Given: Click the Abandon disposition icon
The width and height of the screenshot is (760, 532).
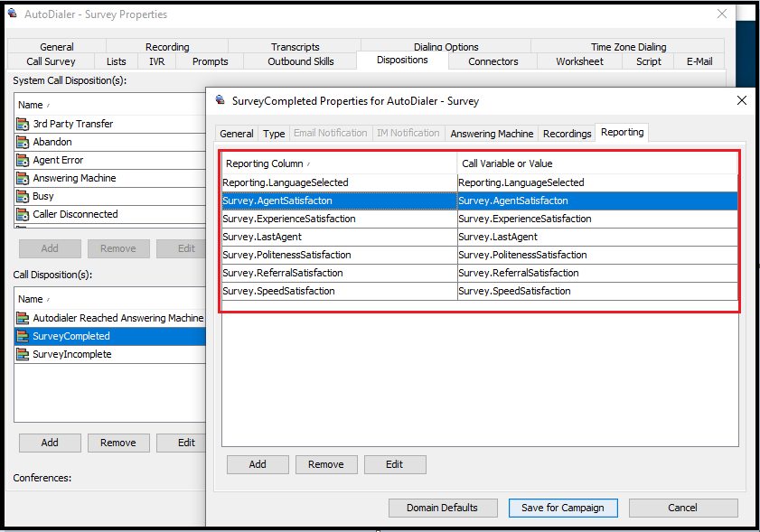Looking at the screenshot, I should [23, 143].
